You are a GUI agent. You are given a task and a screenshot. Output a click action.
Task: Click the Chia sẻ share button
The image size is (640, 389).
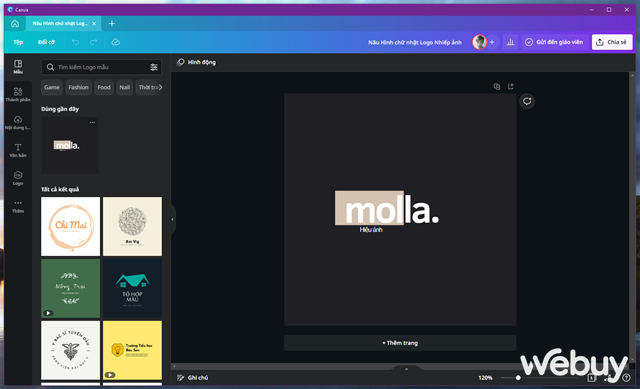coord(612,42)
